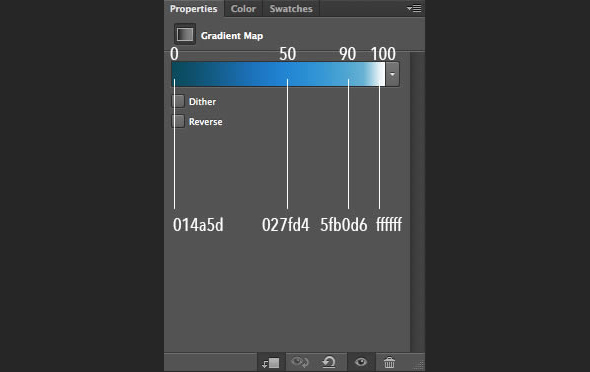This screenshot has height=372, width=590.
Task: Click the Gradient Map title label
Action: [x=232, y=36]
